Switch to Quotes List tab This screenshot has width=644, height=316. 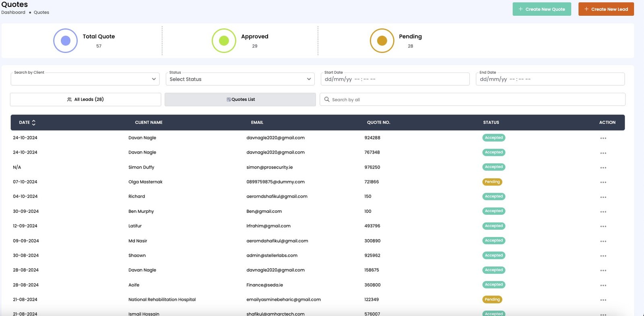pyautogui.click(x=240, y=100)
